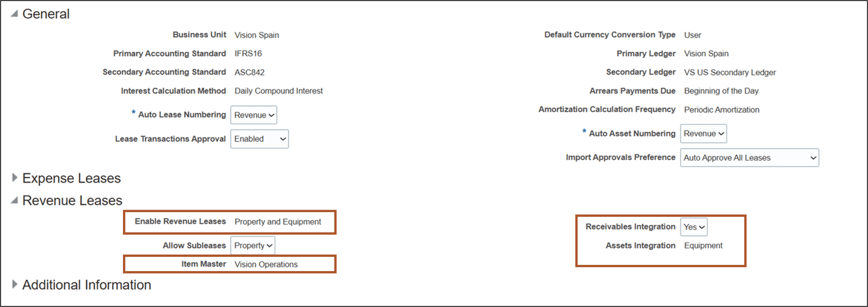
Task: Select the Secondary Ledger value
Action: [730, 72]
